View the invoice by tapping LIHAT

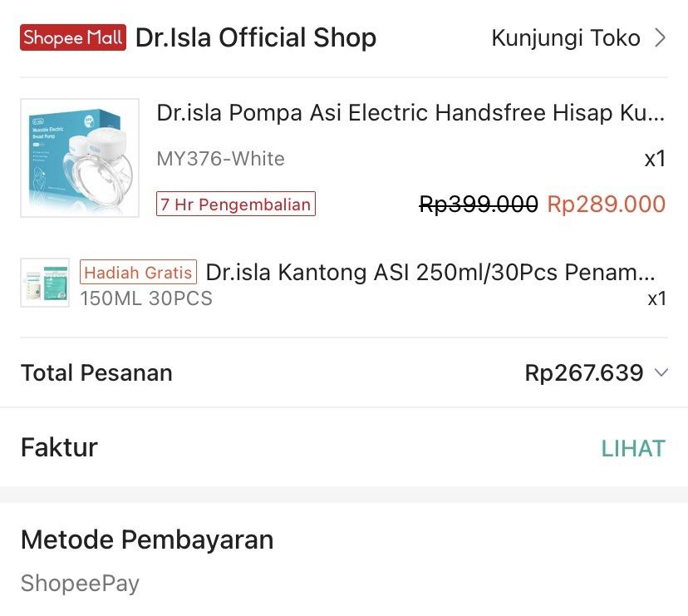pos(634,447)
